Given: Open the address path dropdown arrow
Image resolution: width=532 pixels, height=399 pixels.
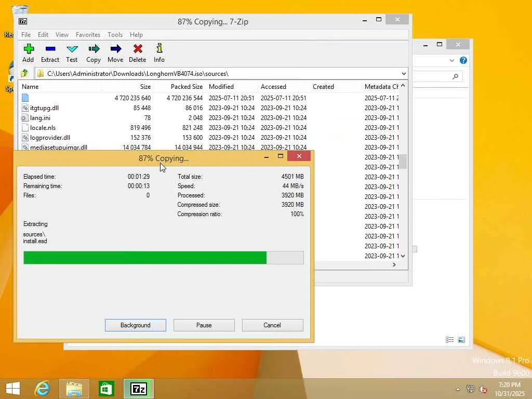Looking at the screenshot, I should tap(403, 74).
